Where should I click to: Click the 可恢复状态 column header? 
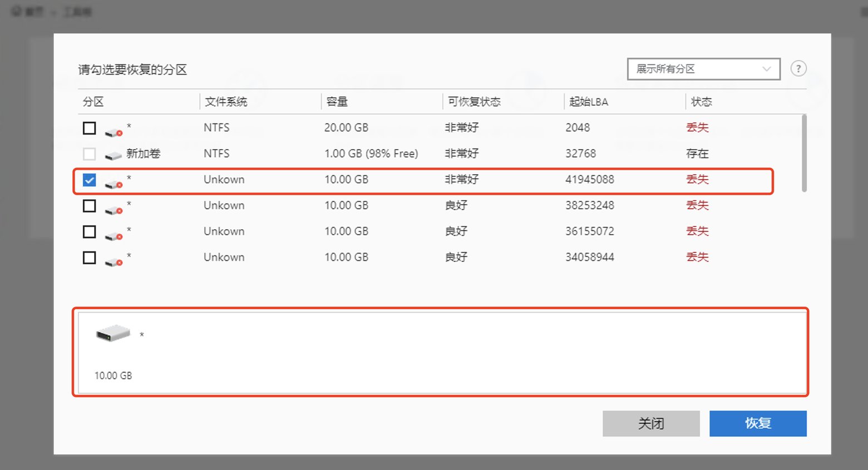click(474, 102)
